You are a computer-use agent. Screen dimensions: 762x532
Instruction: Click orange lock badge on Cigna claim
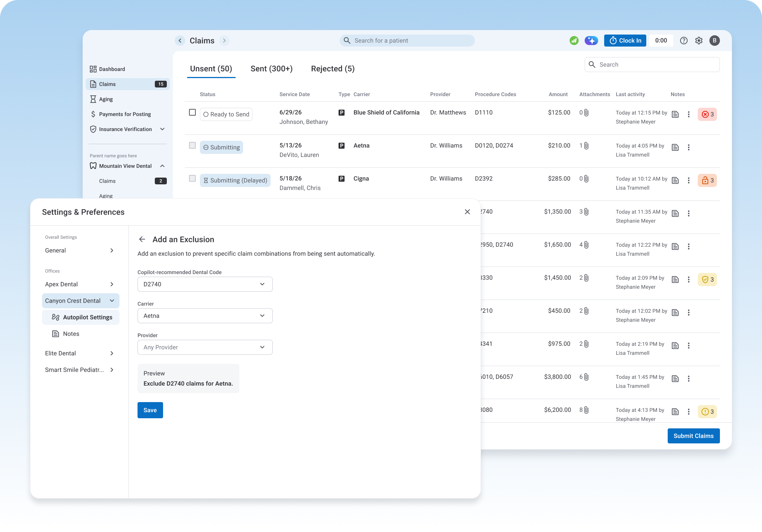click(x=707, y=181)
